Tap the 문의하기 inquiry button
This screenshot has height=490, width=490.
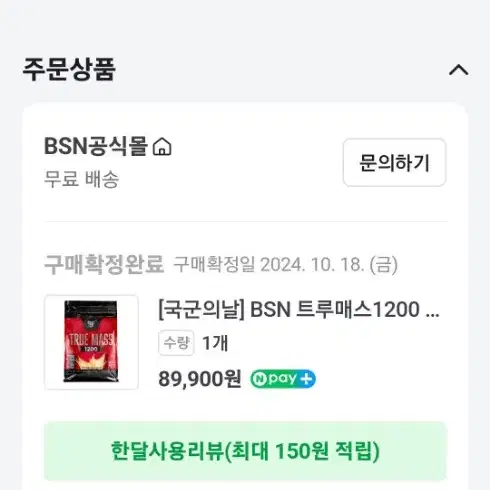(394, 162)
